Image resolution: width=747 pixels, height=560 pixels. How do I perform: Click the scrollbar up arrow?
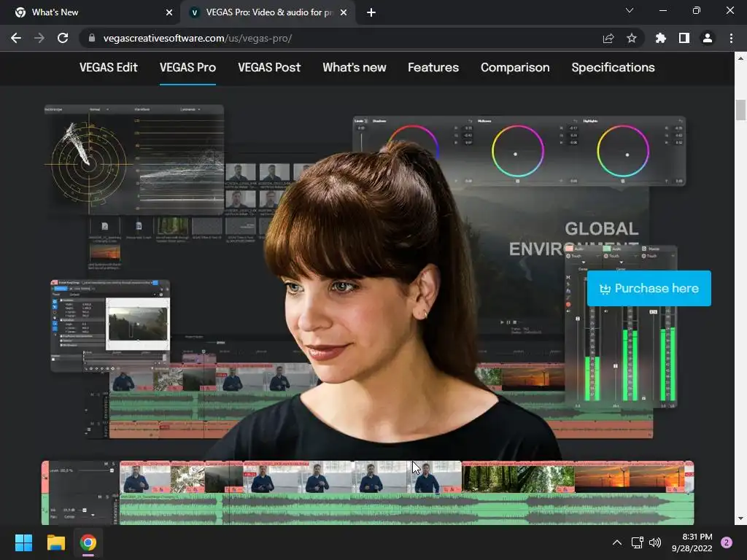coord(740,58)
